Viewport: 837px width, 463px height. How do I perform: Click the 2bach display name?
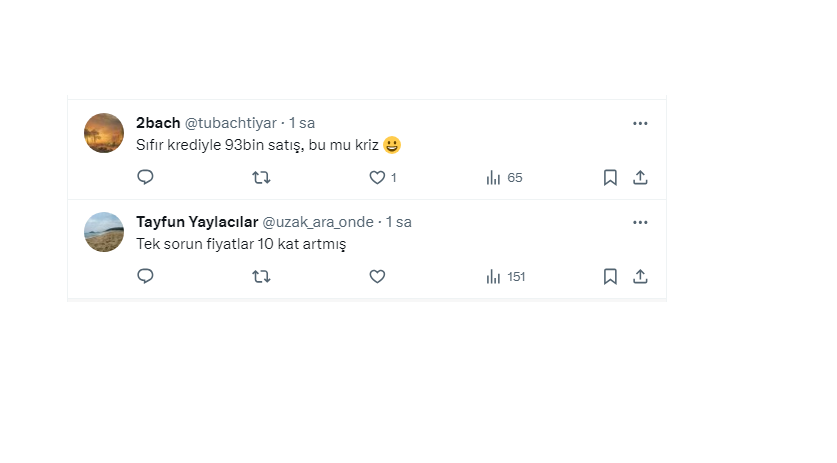click(x=158, y=123)
